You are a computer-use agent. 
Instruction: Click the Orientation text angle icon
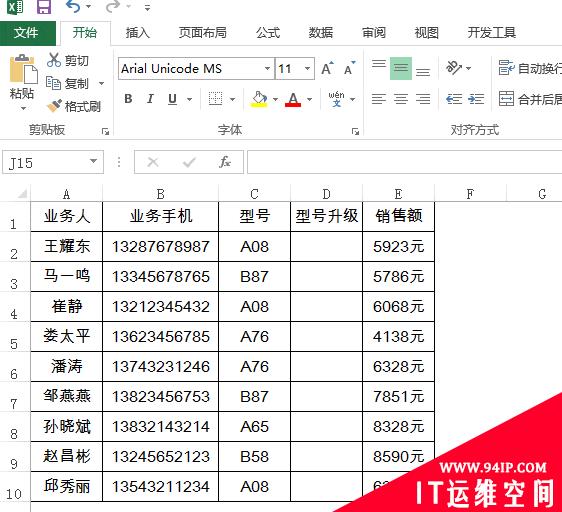pyautogui.click(x=454, y=67)
